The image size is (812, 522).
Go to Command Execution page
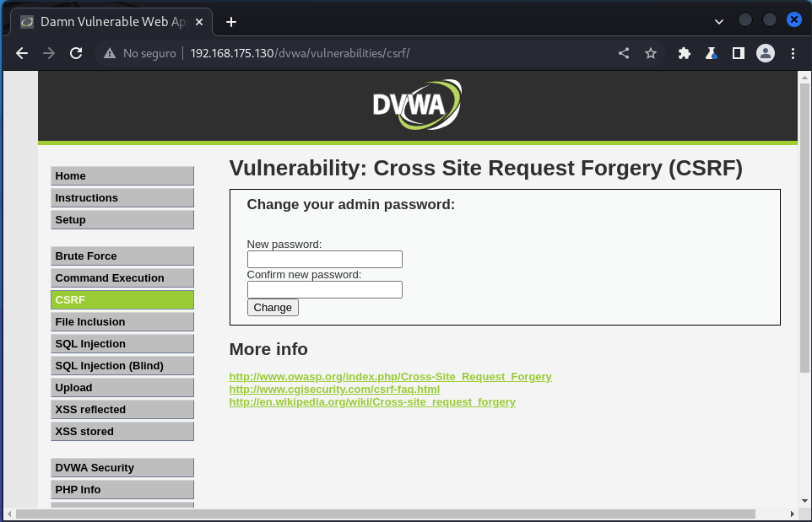(122, 277)
